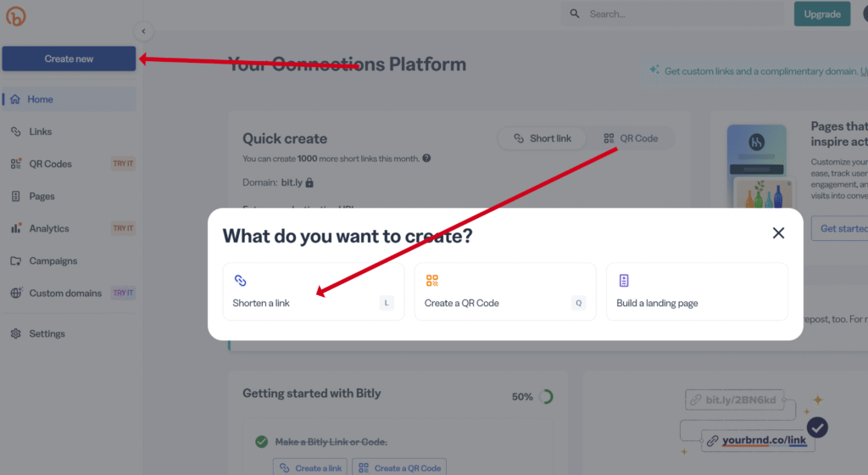Select the Shorten a link option
This screenshot has width=868, height=475.
pyautogui.click(x=314, y=292)
